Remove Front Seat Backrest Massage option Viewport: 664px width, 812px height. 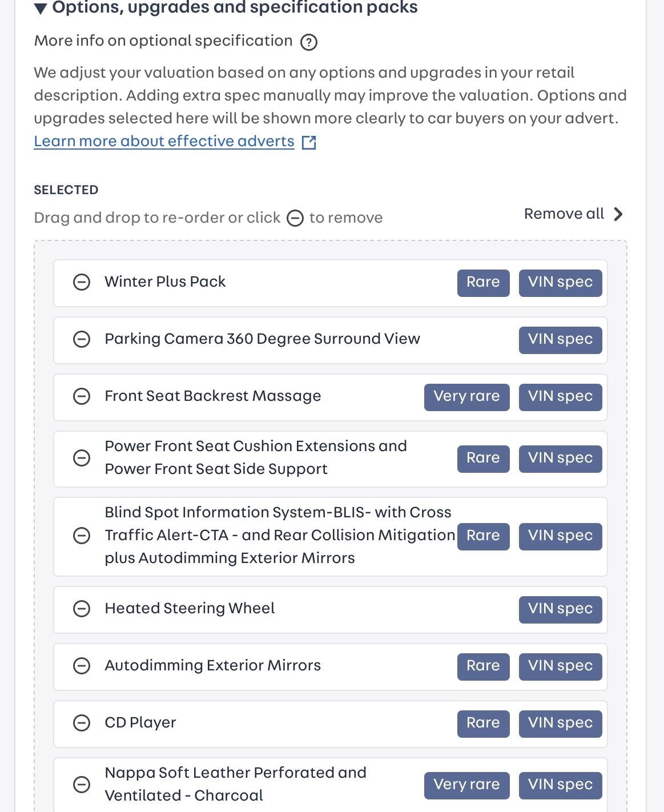[82, 396]
